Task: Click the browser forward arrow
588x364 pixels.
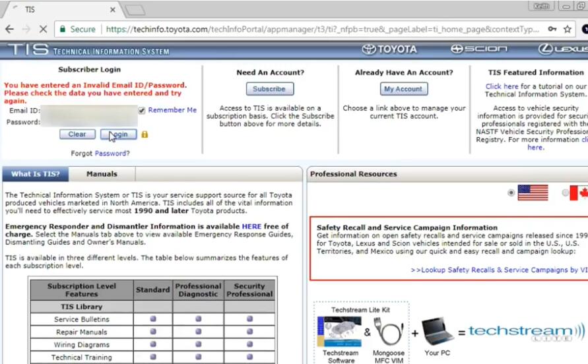Action: pos(26,29)
